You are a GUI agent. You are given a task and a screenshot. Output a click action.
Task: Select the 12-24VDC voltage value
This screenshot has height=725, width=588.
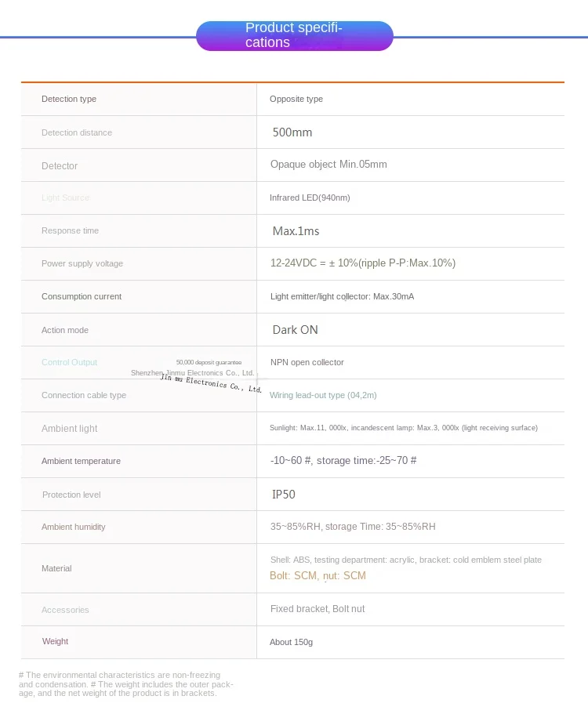pos(363,263)
